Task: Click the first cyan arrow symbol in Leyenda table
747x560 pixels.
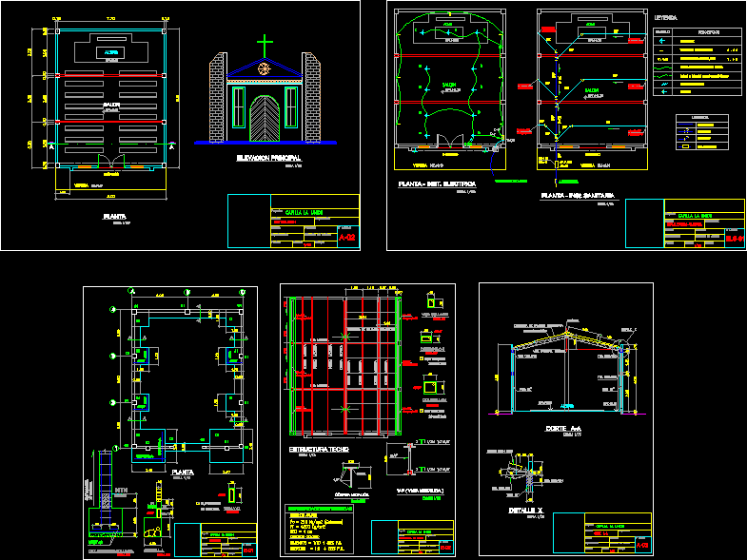Action: point(662,41)
